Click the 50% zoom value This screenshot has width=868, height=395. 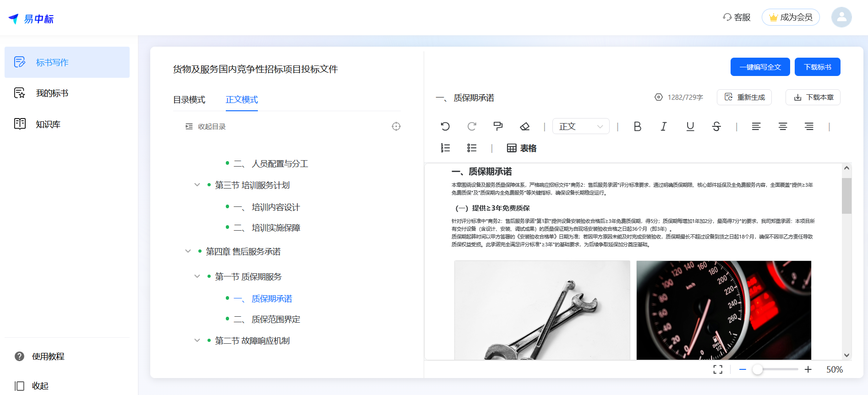835,369
